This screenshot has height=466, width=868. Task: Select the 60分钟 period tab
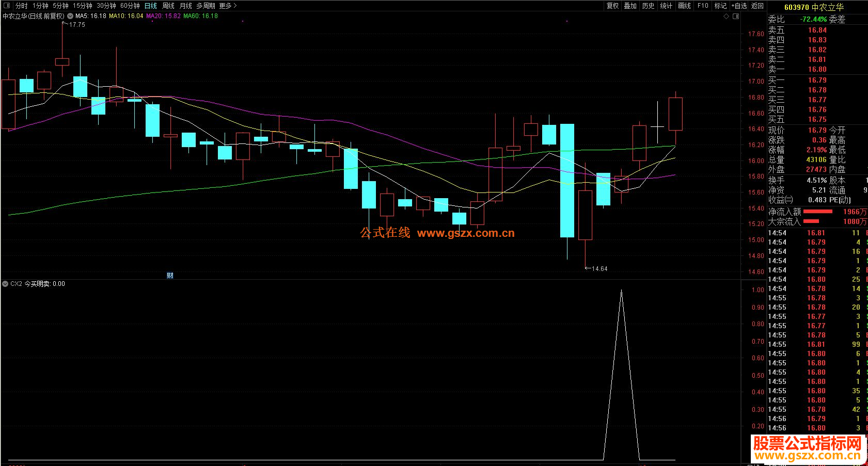click(x=130, y=6)
